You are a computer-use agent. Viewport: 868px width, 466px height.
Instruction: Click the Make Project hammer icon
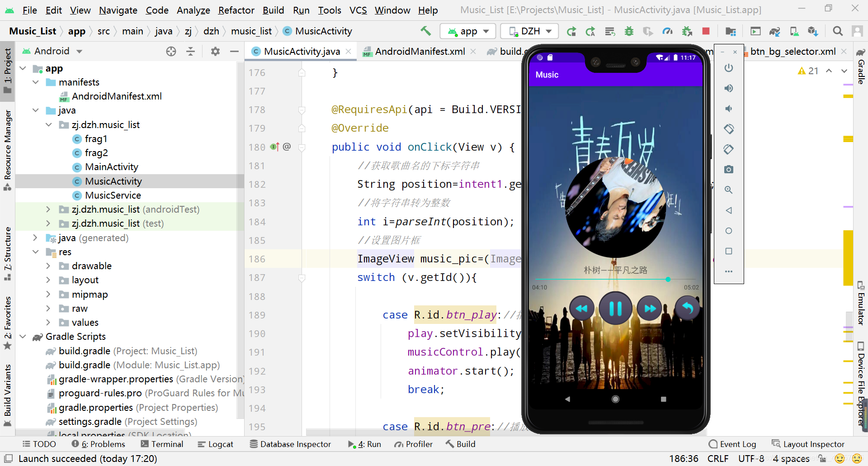(x=425, y=31)
